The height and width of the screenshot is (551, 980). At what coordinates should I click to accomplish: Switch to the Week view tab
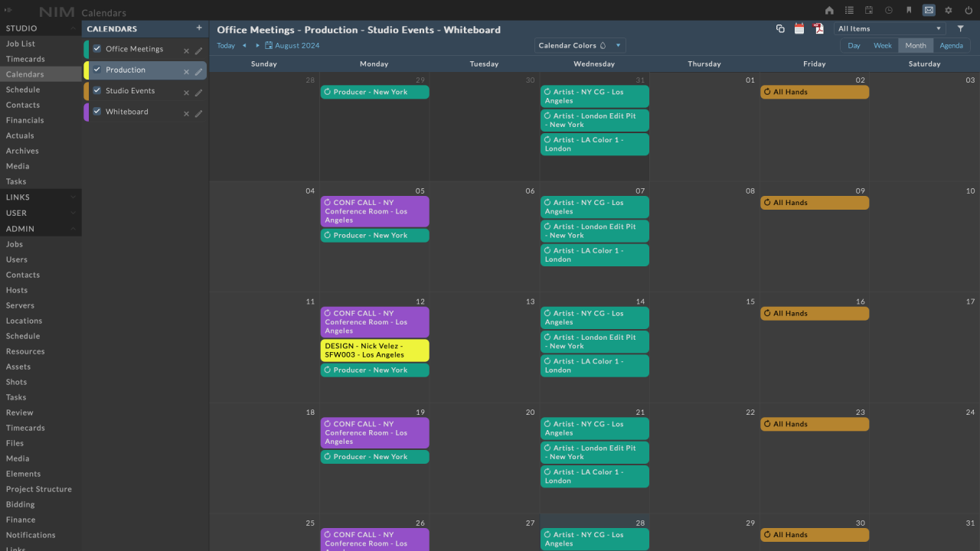pyautogui.click(x=882, y=46)
